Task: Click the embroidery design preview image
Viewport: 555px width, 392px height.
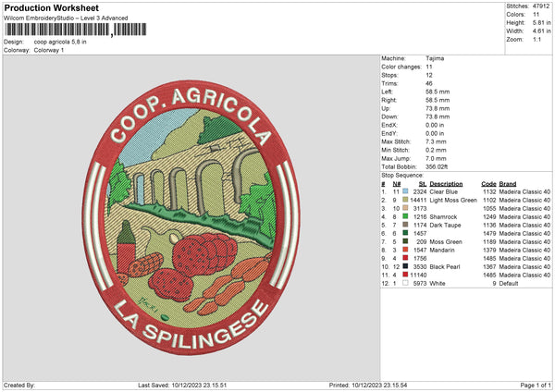Action: (x=191, y=217)
